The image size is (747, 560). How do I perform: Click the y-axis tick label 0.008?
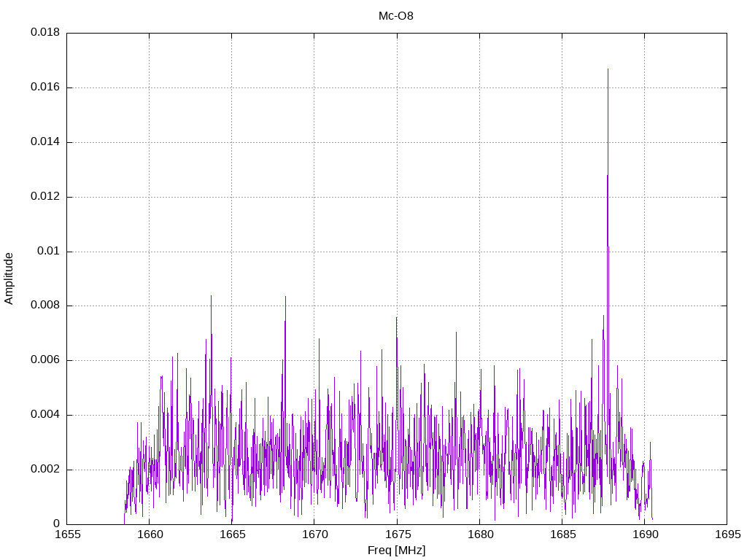45,306
